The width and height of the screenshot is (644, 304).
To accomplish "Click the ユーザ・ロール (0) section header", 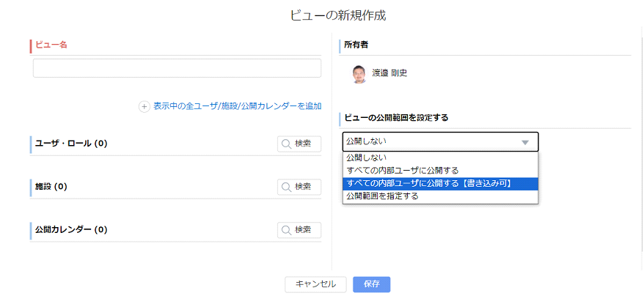I will pyautogui.click(x=71, y=144).
